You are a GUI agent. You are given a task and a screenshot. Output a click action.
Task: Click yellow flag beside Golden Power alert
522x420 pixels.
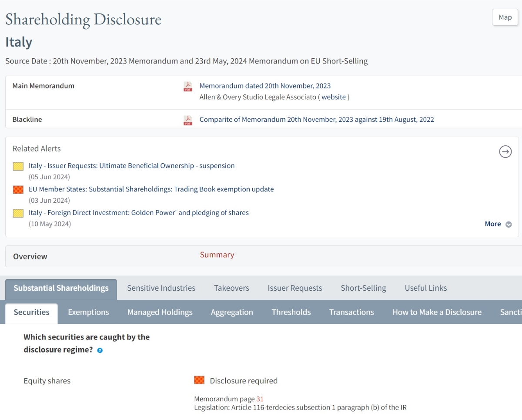point(18,213)
